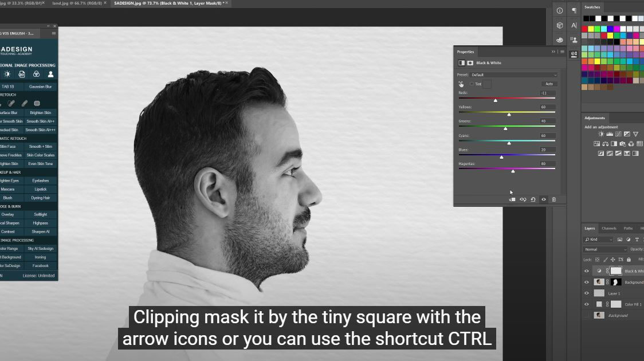Add a Curves adjustment
This screenshot has height=361, width=644.
[x=618, y=134]
